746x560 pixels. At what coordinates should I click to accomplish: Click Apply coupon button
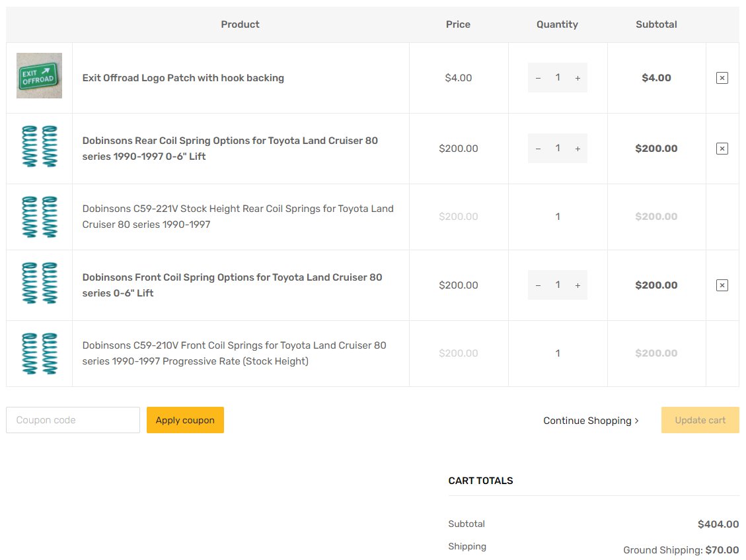click(185, 420)
